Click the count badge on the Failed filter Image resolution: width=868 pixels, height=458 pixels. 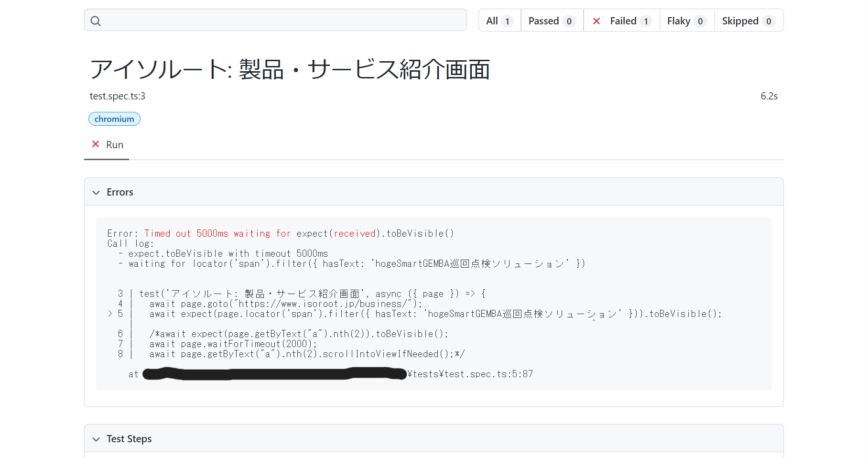[646, 21]
